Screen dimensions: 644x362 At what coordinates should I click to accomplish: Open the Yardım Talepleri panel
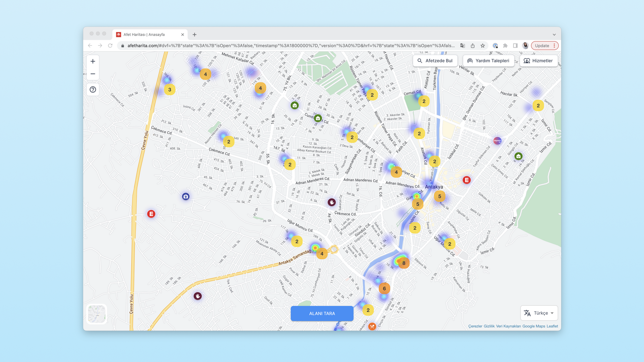488,60
